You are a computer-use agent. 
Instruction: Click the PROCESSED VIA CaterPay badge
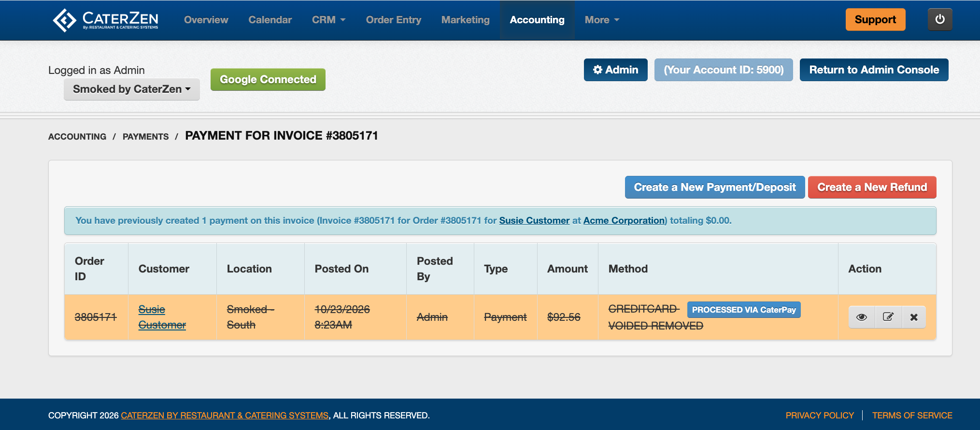point(744,310)
